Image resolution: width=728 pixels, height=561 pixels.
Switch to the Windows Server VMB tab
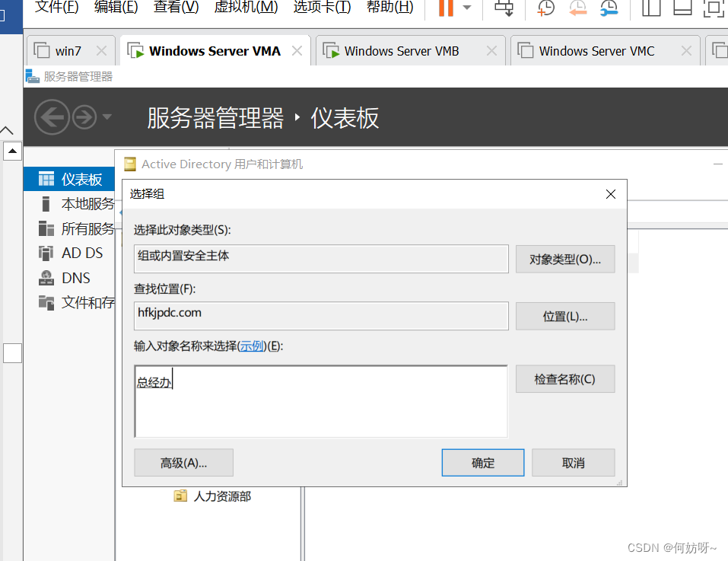coord(401,51)
